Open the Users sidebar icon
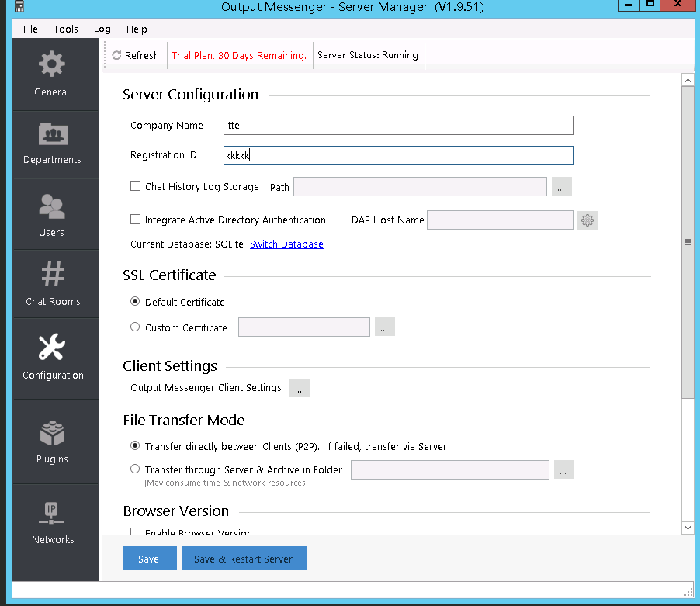Image resolution: width=700 pixels, height=606 pixels. coord(52,206)
